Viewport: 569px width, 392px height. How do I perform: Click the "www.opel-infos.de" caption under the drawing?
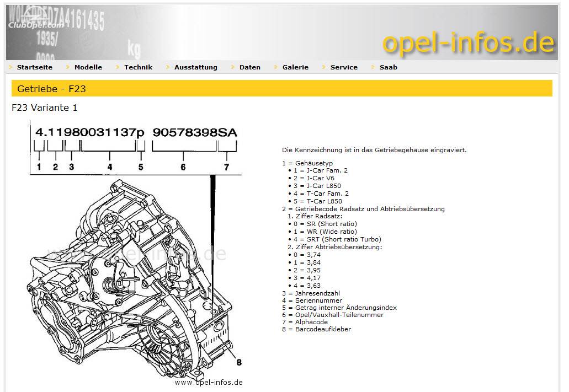pos(209,382)
